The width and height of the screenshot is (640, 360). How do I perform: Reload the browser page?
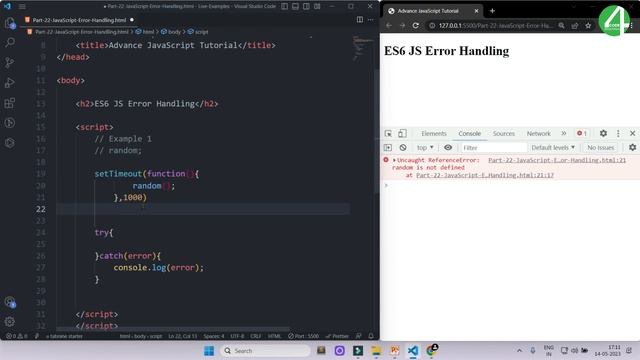click(x=416, y=25)
